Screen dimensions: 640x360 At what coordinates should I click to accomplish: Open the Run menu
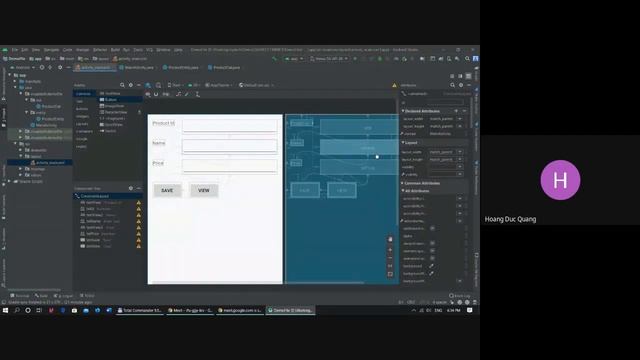[126, 50]
